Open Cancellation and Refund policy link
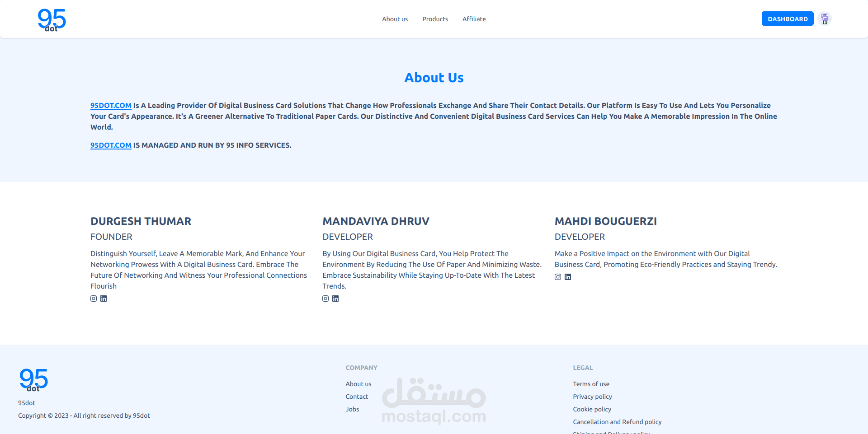The width and height of the screenshot is (868, 434). coord(617,422)
